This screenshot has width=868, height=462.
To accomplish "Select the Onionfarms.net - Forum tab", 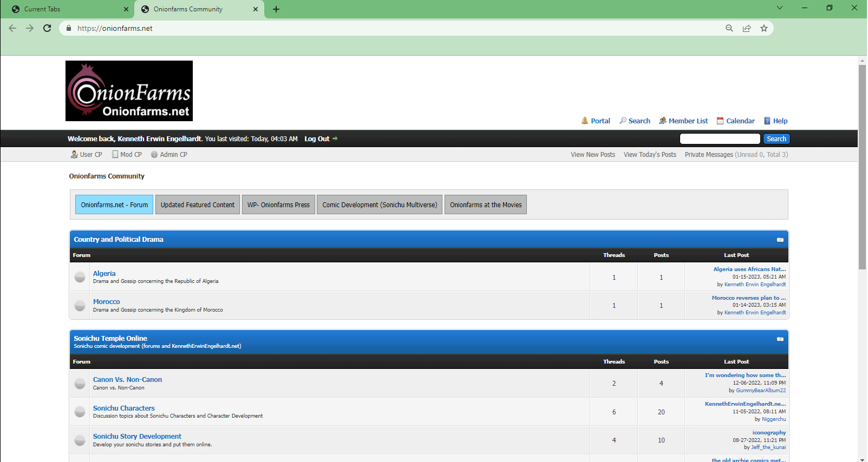I will [x=114, y=204].
